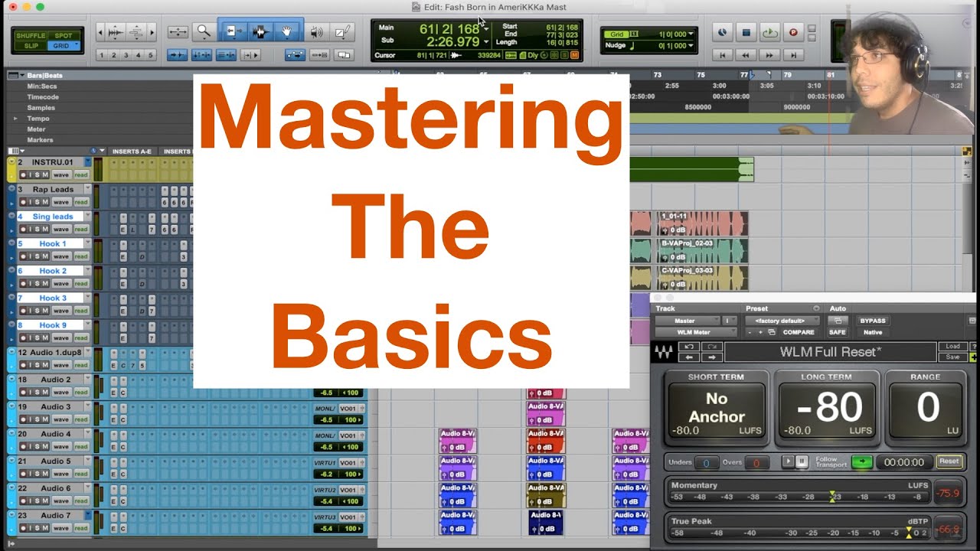This screenshot has width=980, height=551.
Task: Enable Shuffle edit mode
Action: pyautogui.click(x=31, y=35)
